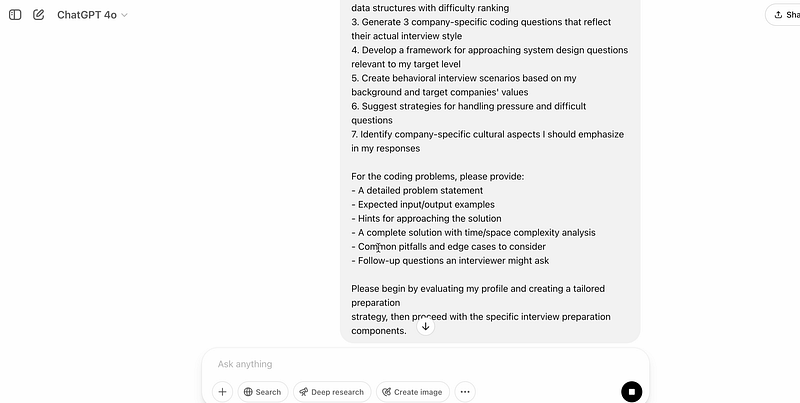Jump to latest with the down-arrow button

425,326
